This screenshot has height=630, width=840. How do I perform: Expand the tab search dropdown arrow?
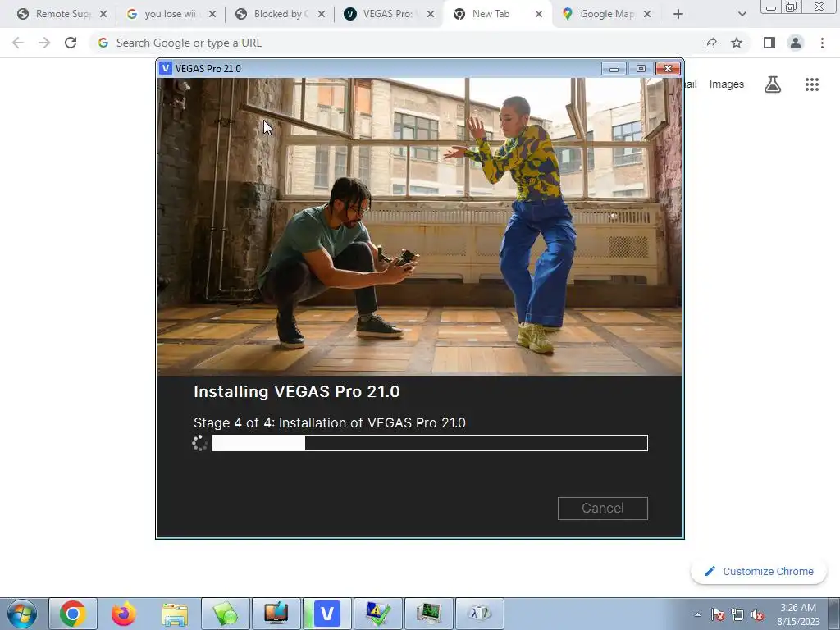pos(742,15)
